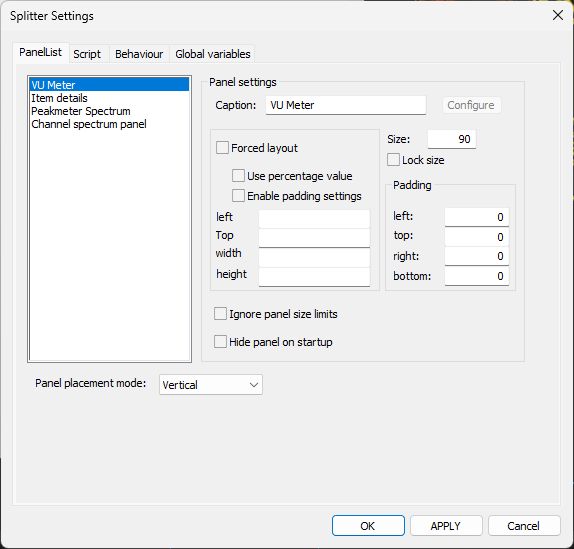The height and width of the screenshot is (549, 574).
Task: Click the Padding left field
Action: 477,217
